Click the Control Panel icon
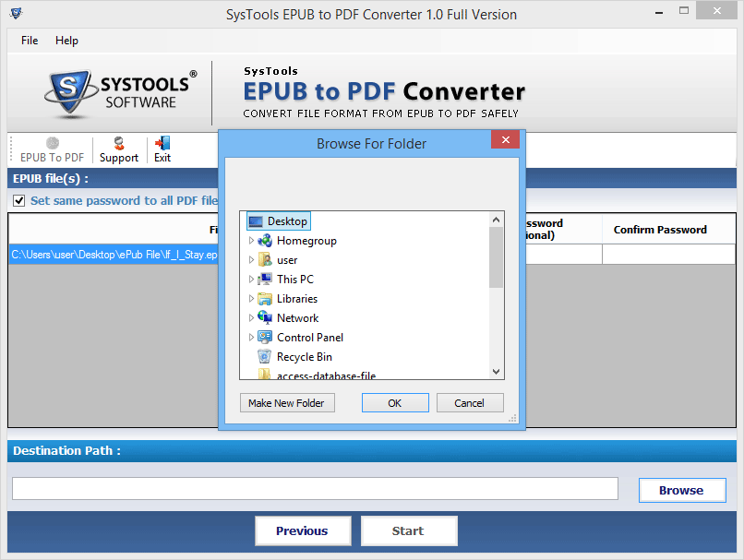The width and height of the screenshot is (744, 560). click(x=265, y=337)
